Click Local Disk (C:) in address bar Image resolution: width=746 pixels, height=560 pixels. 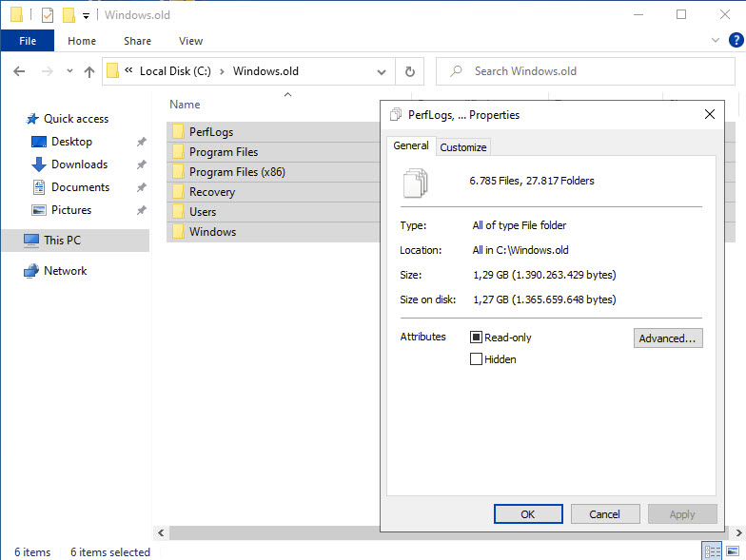pyautogui.click(x=175, y=71)
